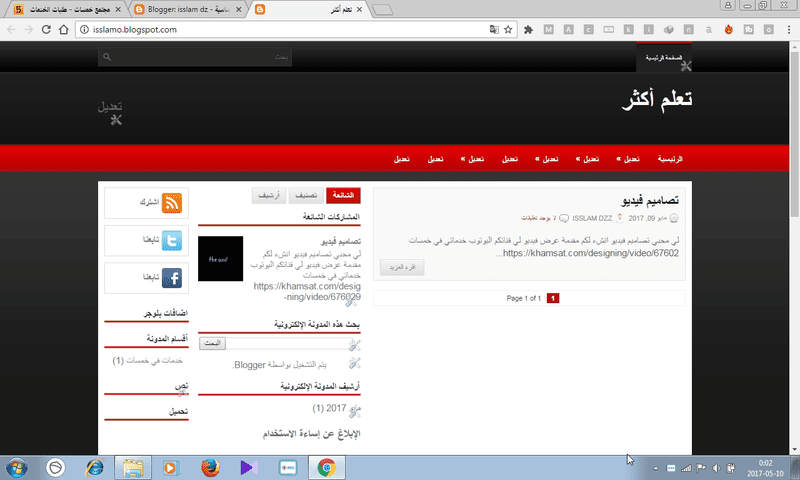The width and height of the screenshot is (800, 480).
Task: Click the translate page icon in address bar
Action: (493, 30)
